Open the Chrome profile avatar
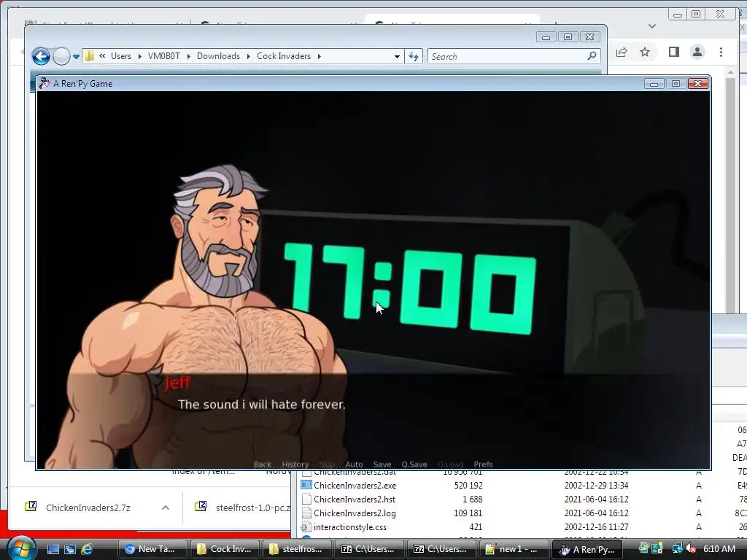This screenshot has width=747, height=560. click(x=697, y=52)
